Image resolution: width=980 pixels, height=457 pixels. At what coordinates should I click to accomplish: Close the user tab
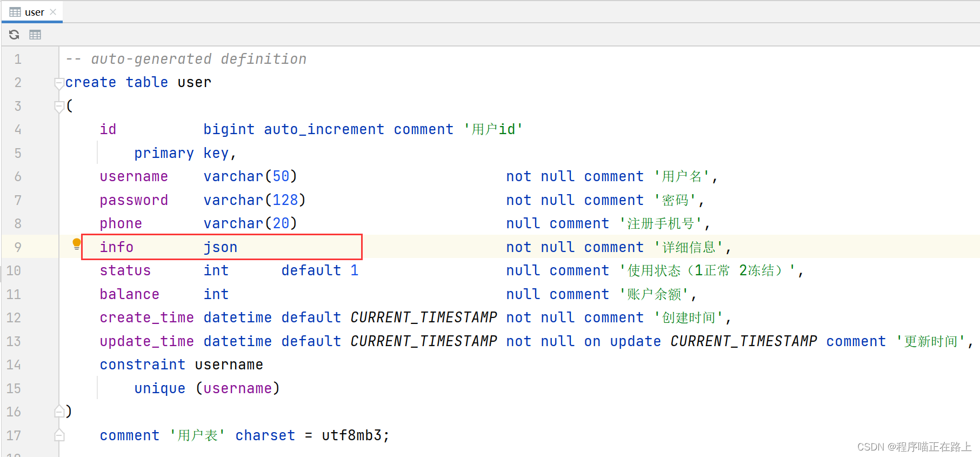(53, 12)
